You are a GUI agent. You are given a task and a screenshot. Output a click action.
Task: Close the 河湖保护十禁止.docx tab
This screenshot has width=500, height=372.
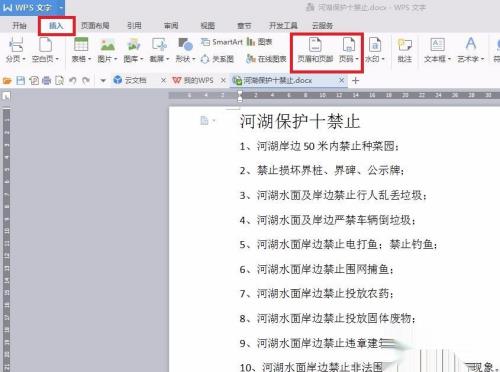(x=341, y=80)
